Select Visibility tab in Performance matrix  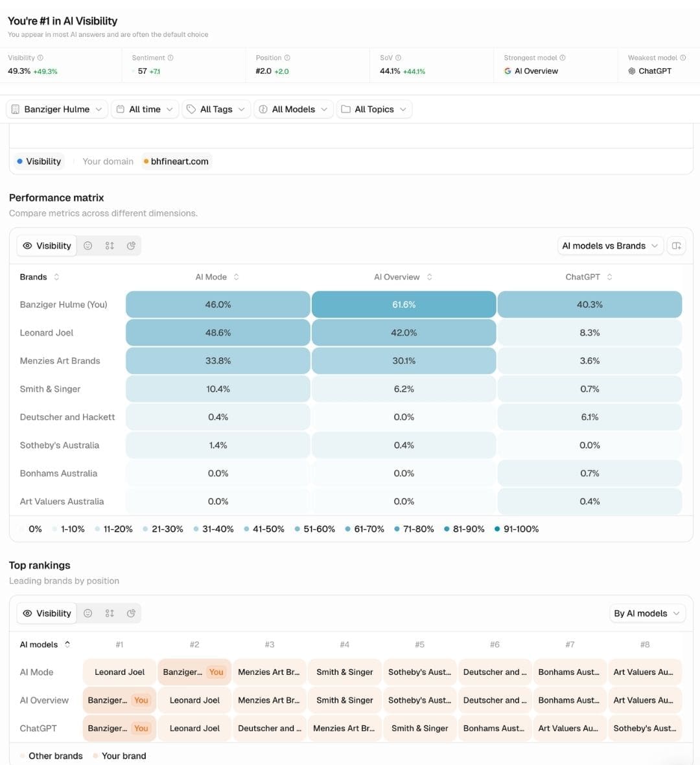coord(47,246)
